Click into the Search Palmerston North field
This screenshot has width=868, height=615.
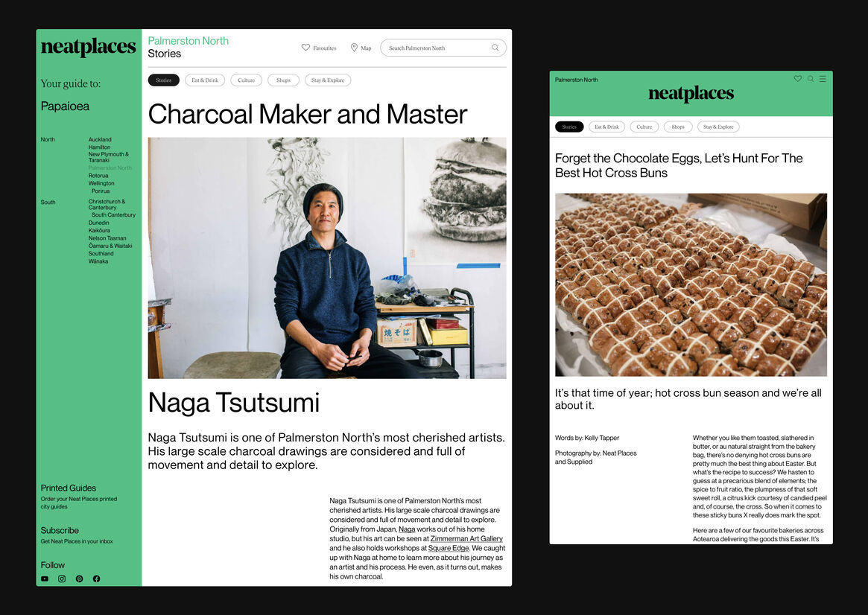436,48
